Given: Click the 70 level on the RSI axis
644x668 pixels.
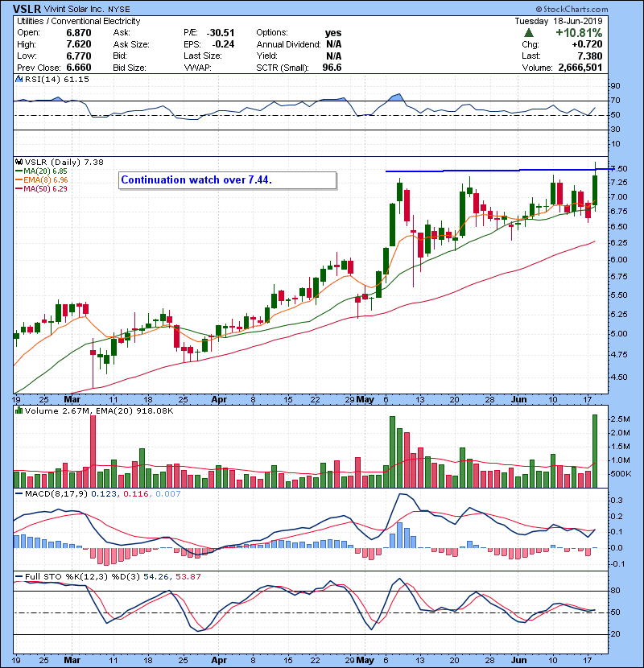Looking at the screenshot, I should [x=616, y=101].
